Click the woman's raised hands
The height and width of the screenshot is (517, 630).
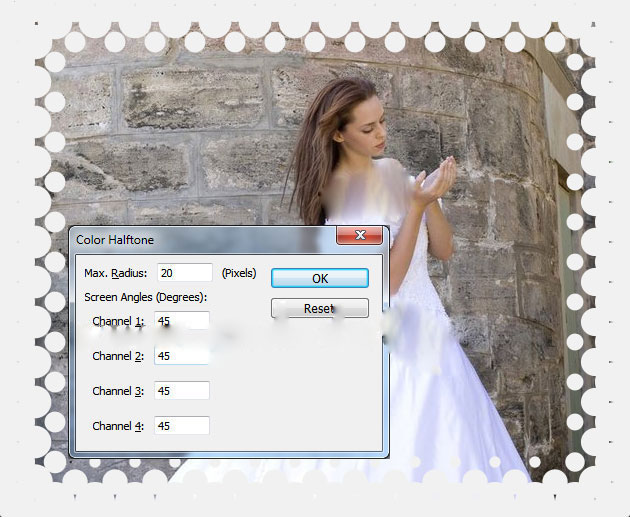(436, 180)
